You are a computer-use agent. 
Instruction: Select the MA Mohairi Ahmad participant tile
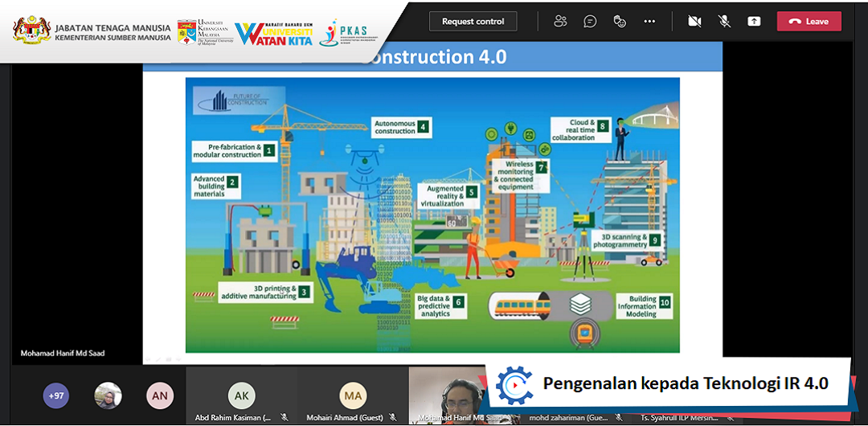(353, 395)
